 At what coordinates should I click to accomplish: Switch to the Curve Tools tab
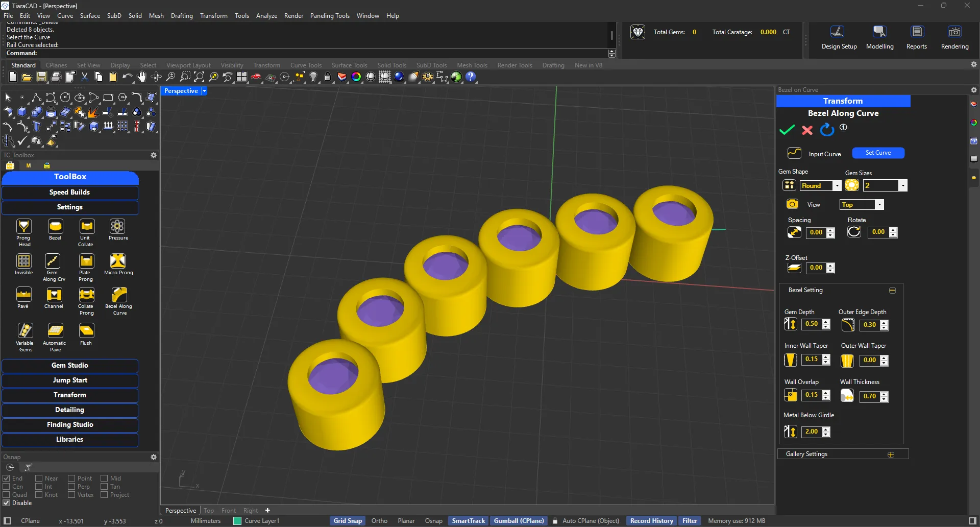tap(306, 65)
